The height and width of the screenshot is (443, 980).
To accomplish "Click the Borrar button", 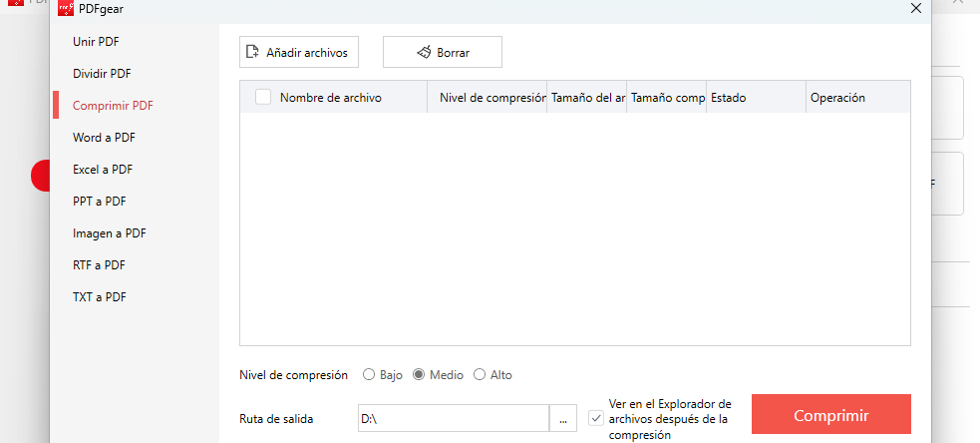I will click(443, 52).
